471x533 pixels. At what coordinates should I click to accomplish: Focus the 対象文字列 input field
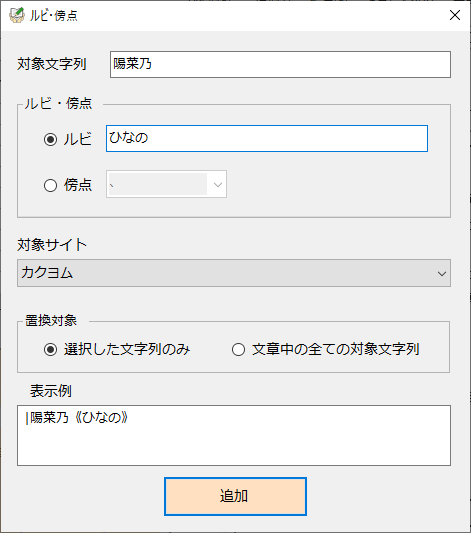click(280, 65)
